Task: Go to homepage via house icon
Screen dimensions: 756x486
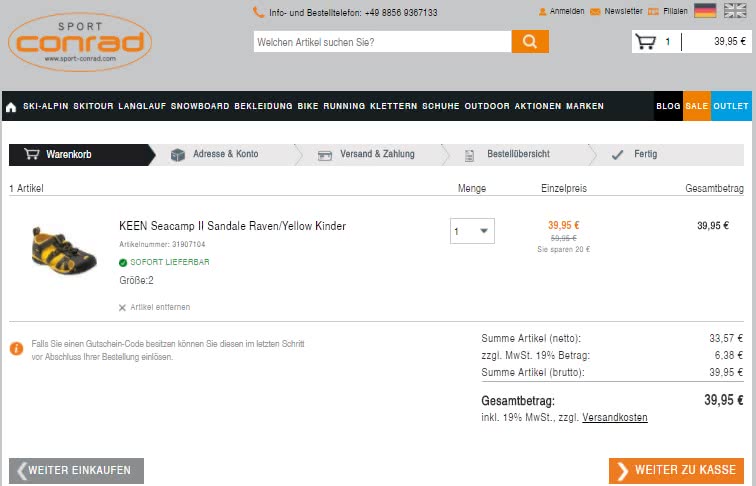Action: pos(11,107)
